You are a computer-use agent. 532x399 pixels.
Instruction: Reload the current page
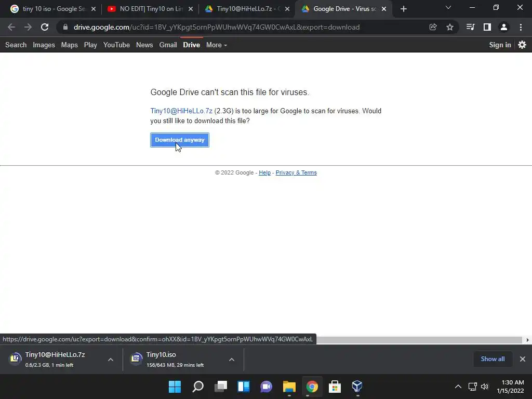pyautogui.click(x=45, y=27)
